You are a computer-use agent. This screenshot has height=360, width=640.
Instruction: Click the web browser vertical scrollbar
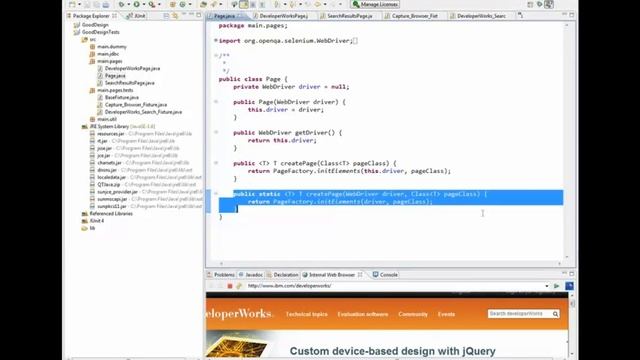click(x=572, y=324)
